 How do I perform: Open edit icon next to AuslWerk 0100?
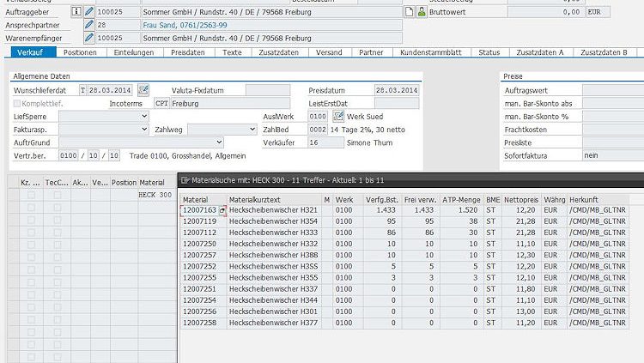click(x=338, y=116)
